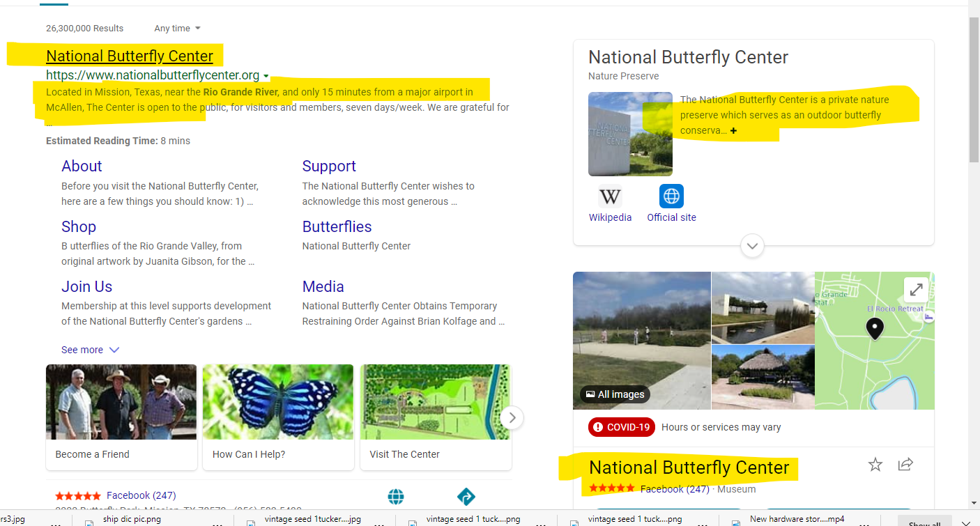The image size is (980, 526).
Task: Click the next arrow on image carousel
Action: (512, 417)
